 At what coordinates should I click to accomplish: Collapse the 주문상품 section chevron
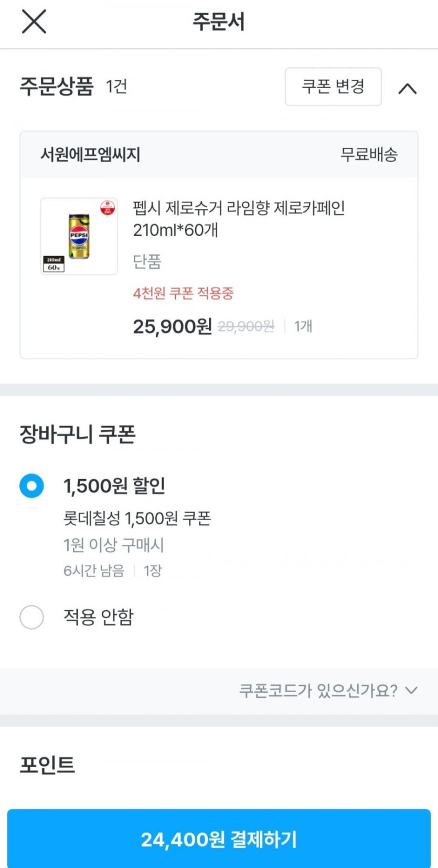[407, 88]
